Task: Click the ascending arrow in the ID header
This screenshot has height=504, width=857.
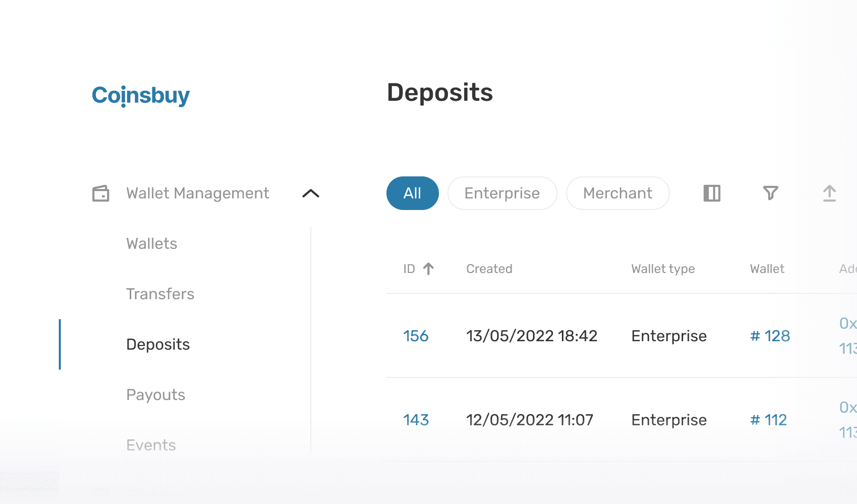Action: click(429, 268)
